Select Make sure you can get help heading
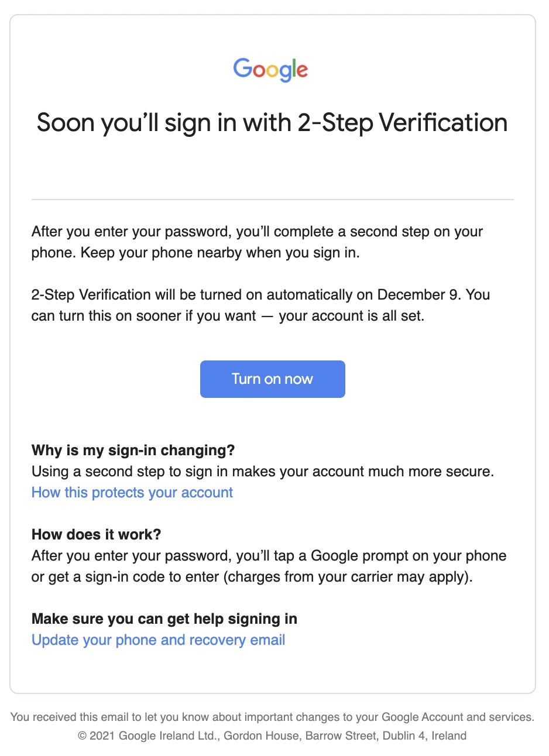Screen dimensions: 549x756 click(x=164, y=619)
